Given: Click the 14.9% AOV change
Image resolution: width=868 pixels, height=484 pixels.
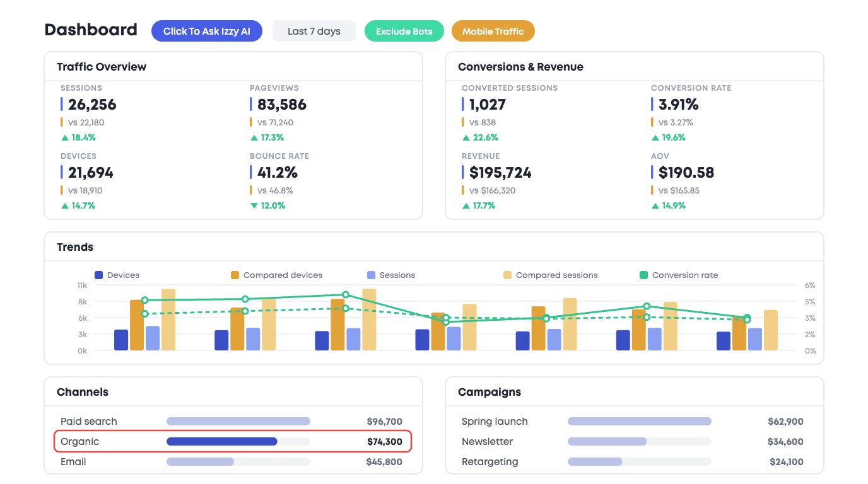Looking at the screenshot, I should click(669, 205).
